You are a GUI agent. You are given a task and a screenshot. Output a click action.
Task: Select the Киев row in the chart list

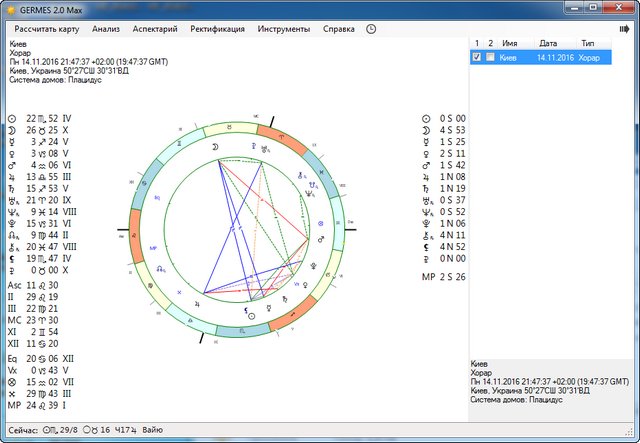click(550, 58)
